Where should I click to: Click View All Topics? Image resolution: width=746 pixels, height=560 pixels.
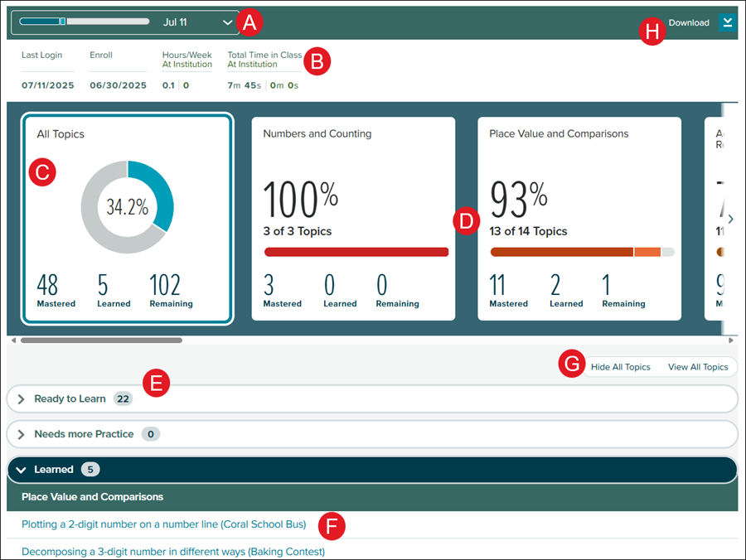coord(697,367)
